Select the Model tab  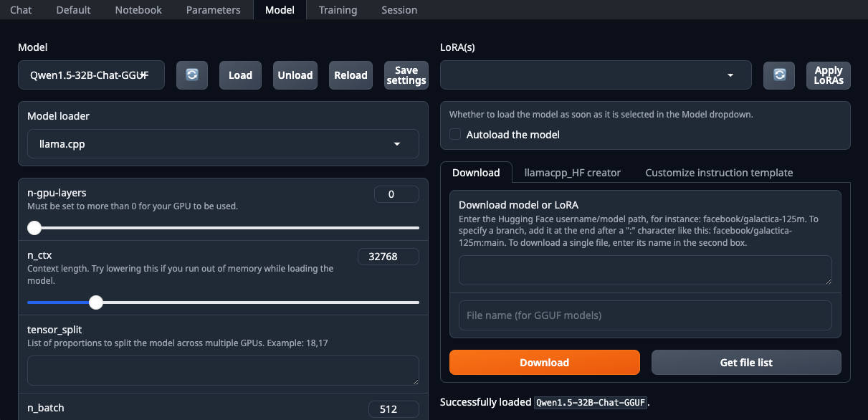click(x=280, y=10)
